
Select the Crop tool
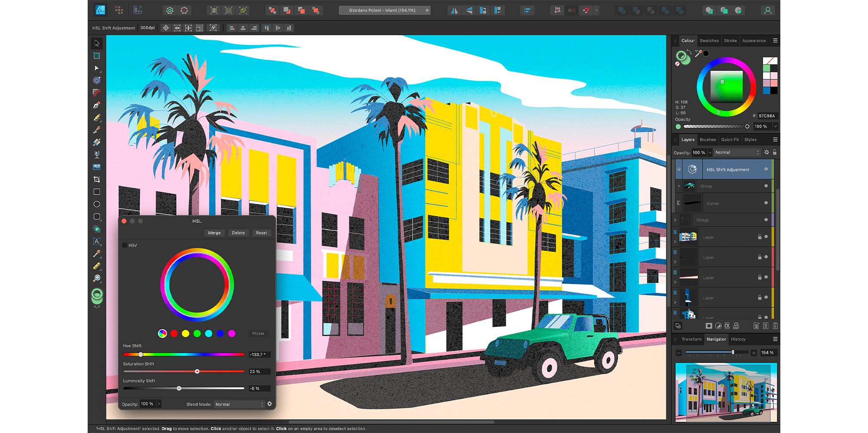97,179
